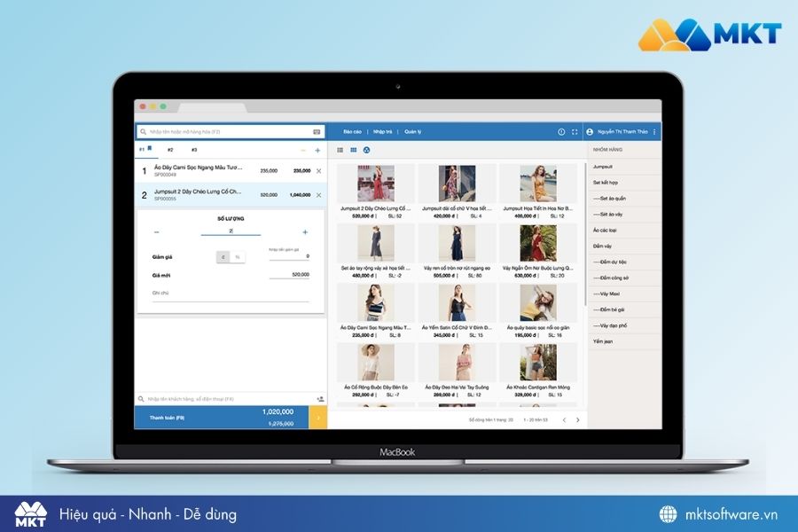798x532 pixels.
Task: Click the fullscreen icon in top bar
Action: (x=574, y=131)
